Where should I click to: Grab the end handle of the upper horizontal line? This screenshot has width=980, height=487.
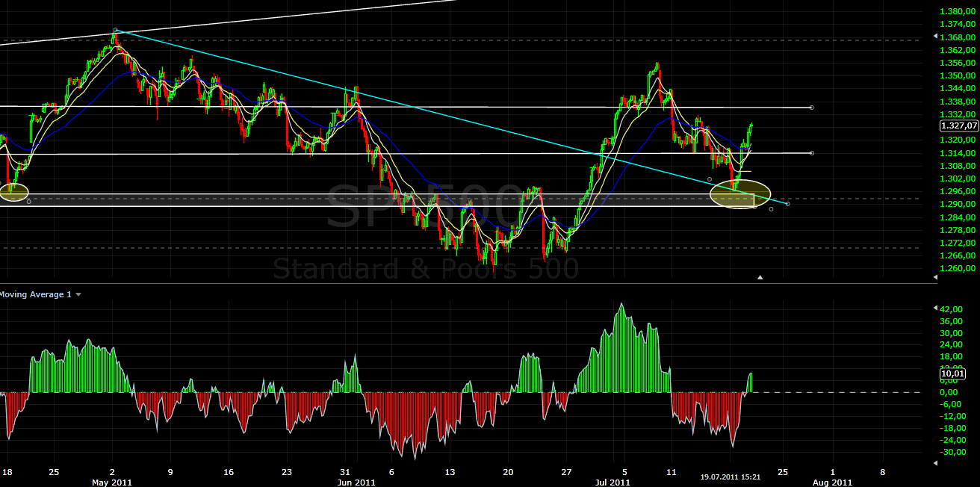point(812,108)
